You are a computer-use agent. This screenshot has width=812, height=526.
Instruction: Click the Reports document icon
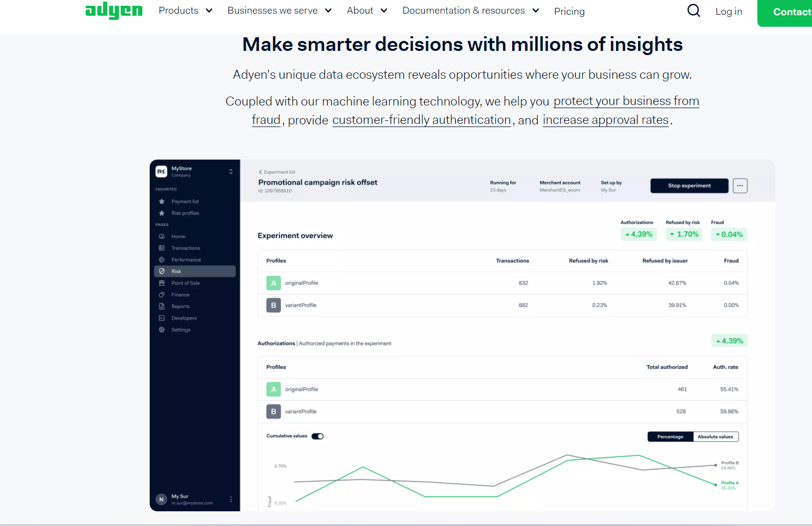(x=162, y=307)
